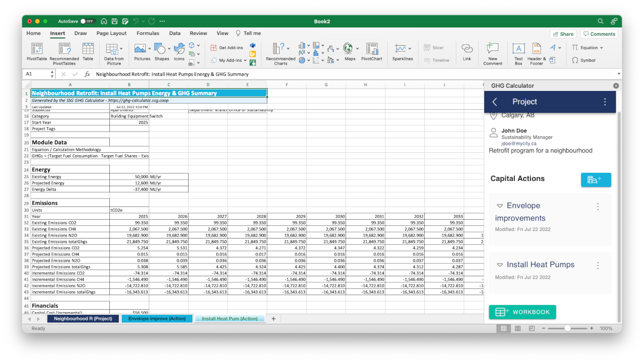This screenshot has height=362, width=644.
Task: Open the Maps dropdown arrow
Action: (357, 48)
